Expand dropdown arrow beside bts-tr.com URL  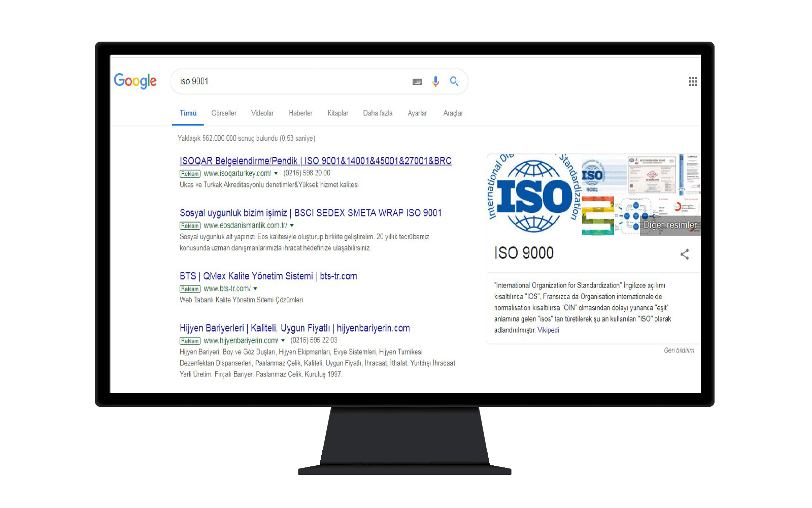pos(255,289)
